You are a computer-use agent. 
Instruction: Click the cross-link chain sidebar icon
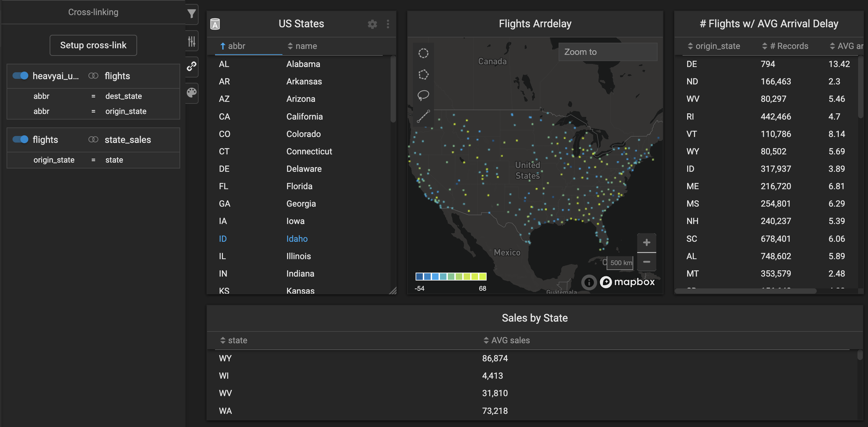pyautogui.click(x=191, y=66)
